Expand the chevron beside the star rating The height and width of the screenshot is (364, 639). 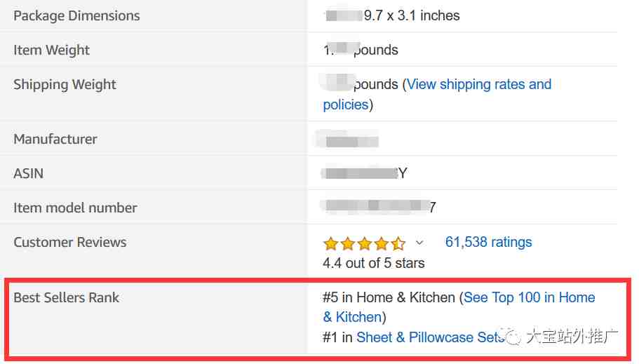pyautogui.click(x=419, y=243)
